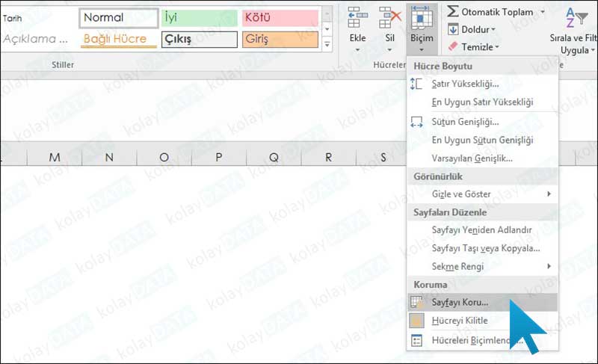Expand the cell styles gallery with More arrow

pos(327,45)
